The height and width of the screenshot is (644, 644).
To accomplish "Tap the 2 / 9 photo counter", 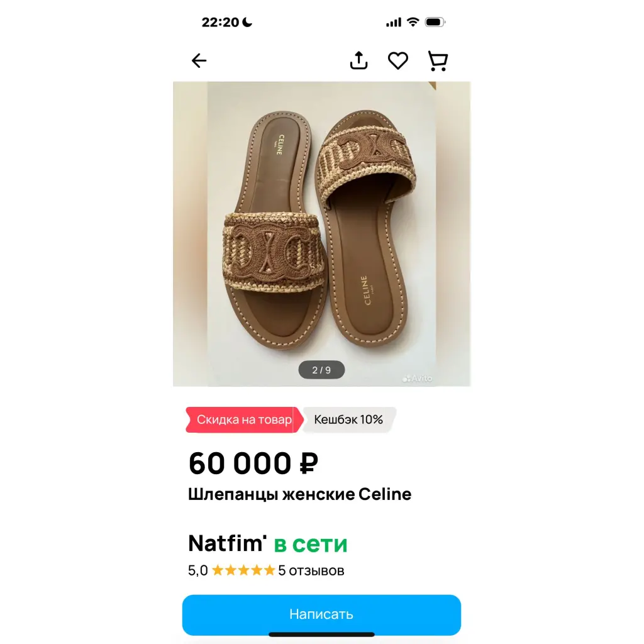I will click(321, 370).
